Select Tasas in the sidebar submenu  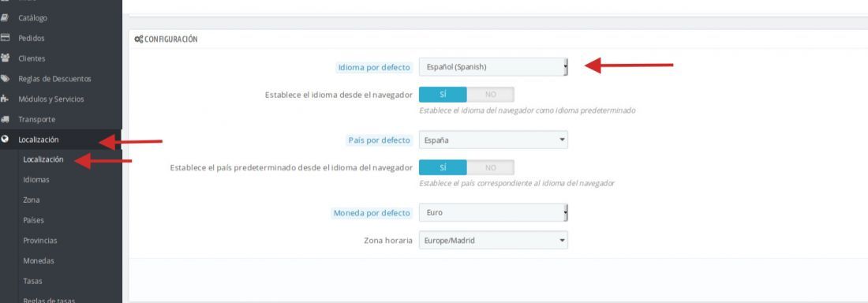[32, 281]
